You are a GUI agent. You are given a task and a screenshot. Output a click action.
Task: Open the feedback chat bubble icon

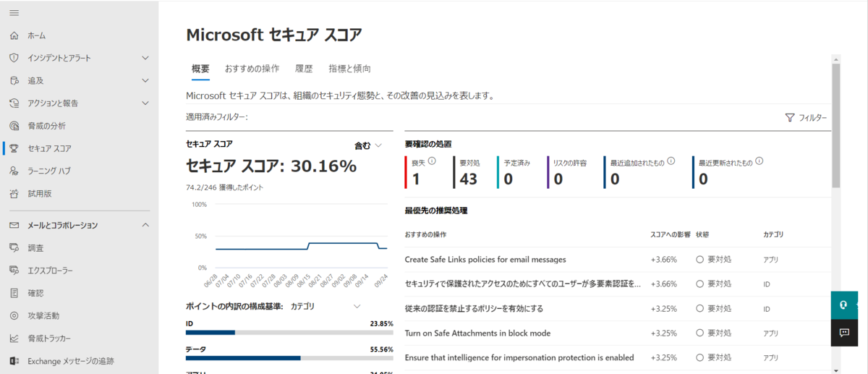[x=844, y=333]
